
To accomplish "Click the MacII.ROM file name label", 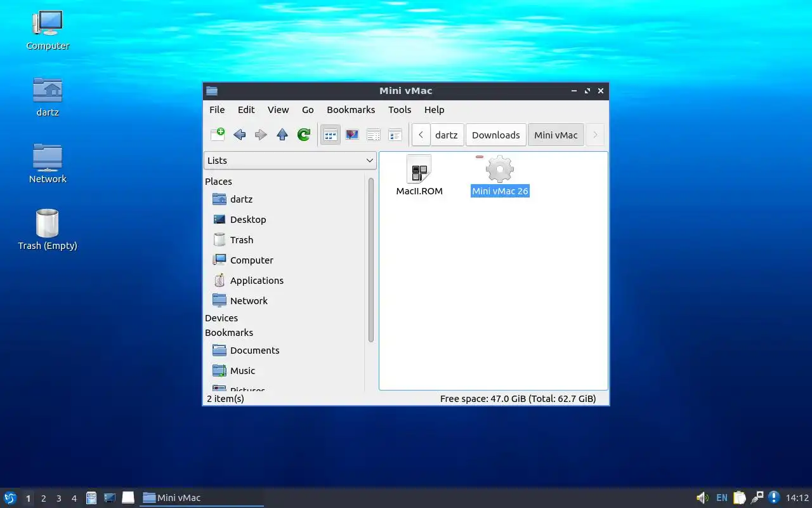I will (419, 191).
